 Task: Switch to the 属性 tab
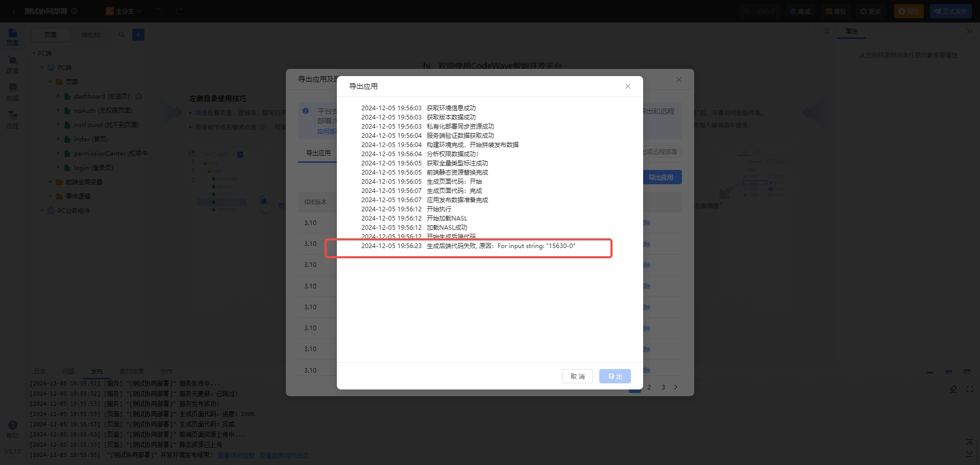[851, 31]
